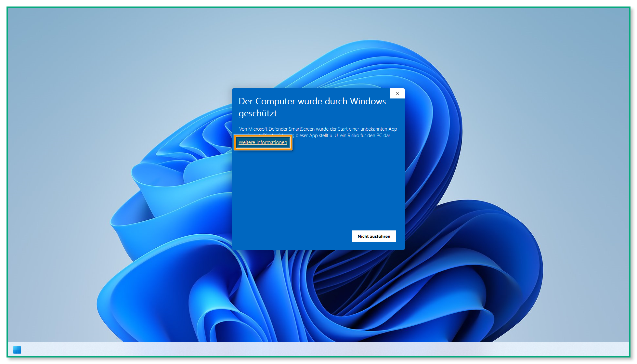Close the SmartScreen dialog with X
This screenshot has width=637, height=364.
pyautogui.click(x=397, y=93)
